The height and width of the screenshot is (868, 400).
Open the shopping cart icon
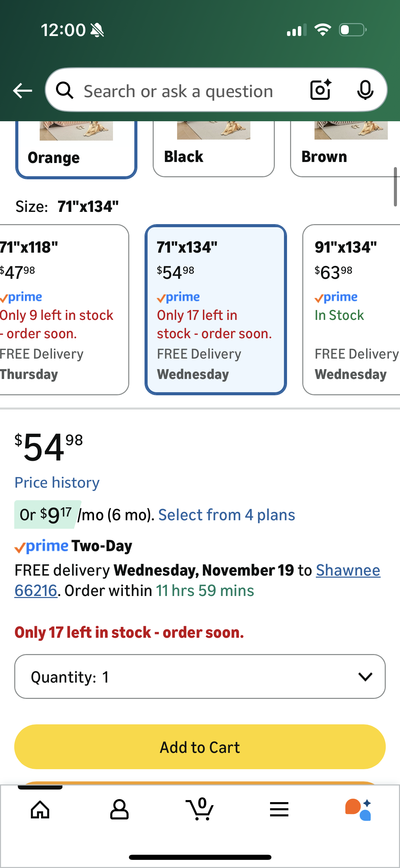tap(200, 810)
